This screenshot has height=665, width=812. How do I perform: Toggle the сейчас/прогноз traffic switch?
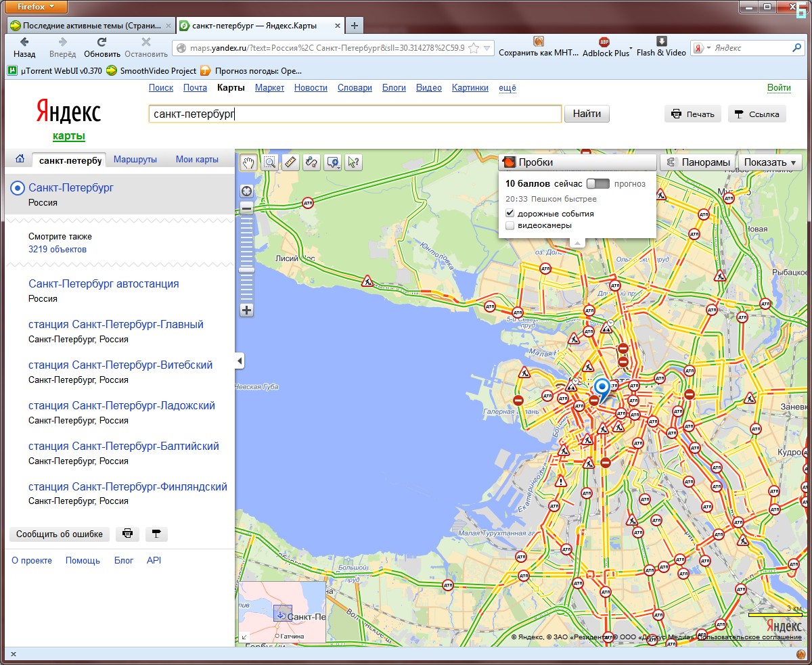click(x=597, y=183)
